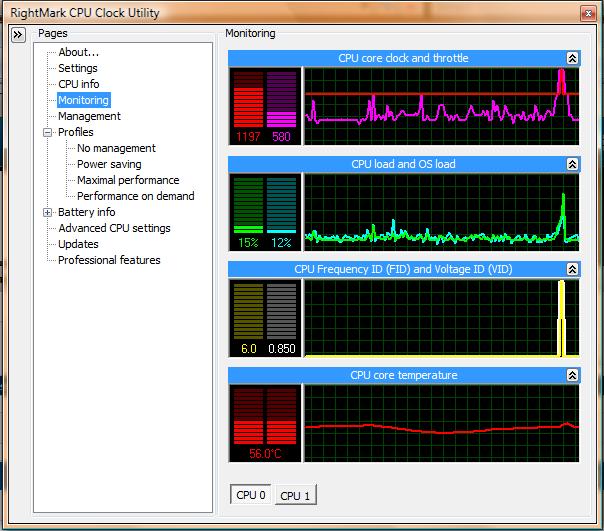Open the Professional features page
604x531 pixels.
pyautogui.click(x=109, y=260)
